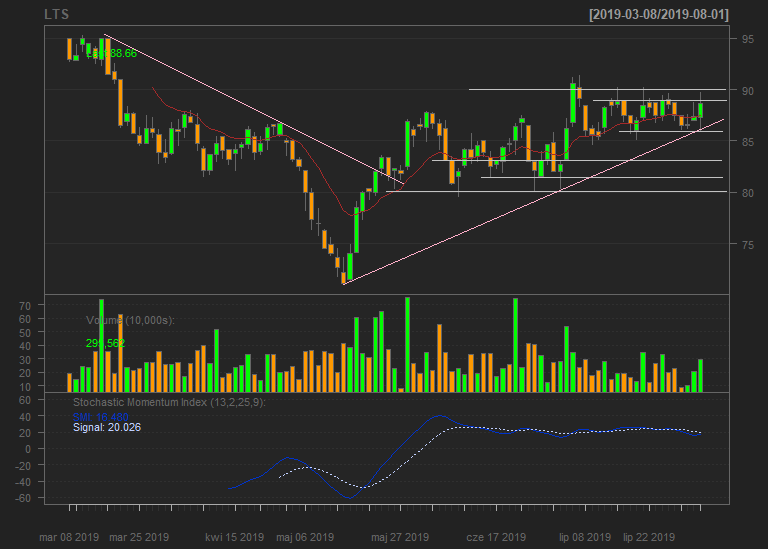The image size is (768, 549).
Task: Click the maj 27 2019 date label
Action: point(400,537)
